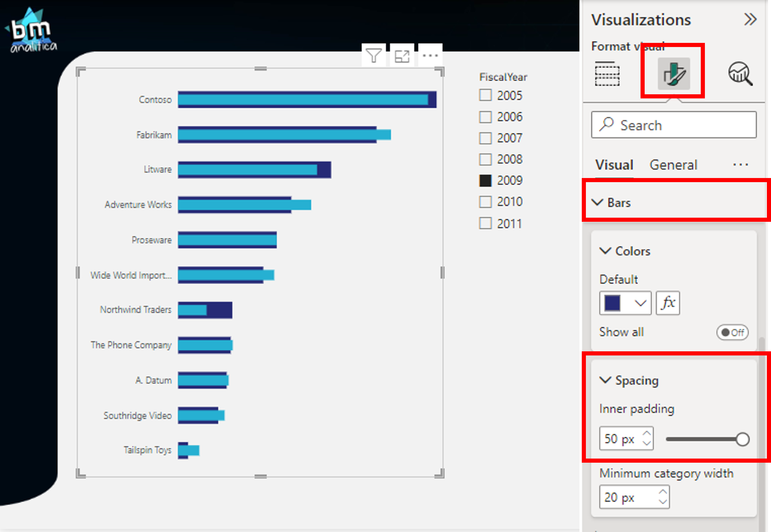
Task: Click the Search field in format pane
Action: (x=674, y=125)
